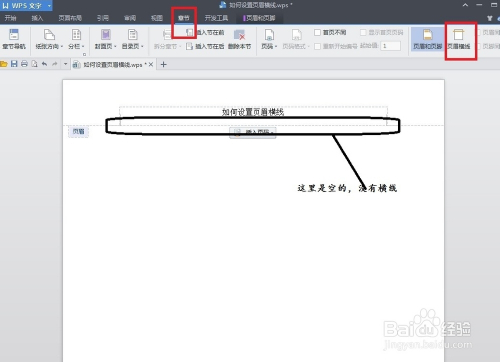Open page number format (页码格式) options
Viewport: 500px width, 362px height.
[296, 39]
